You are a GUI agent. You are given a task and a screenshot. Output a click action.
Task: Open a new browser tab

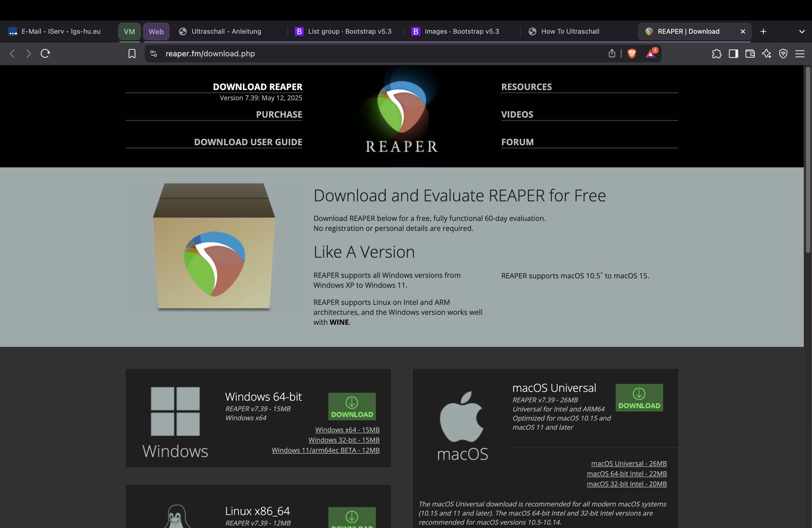(763, 31)
